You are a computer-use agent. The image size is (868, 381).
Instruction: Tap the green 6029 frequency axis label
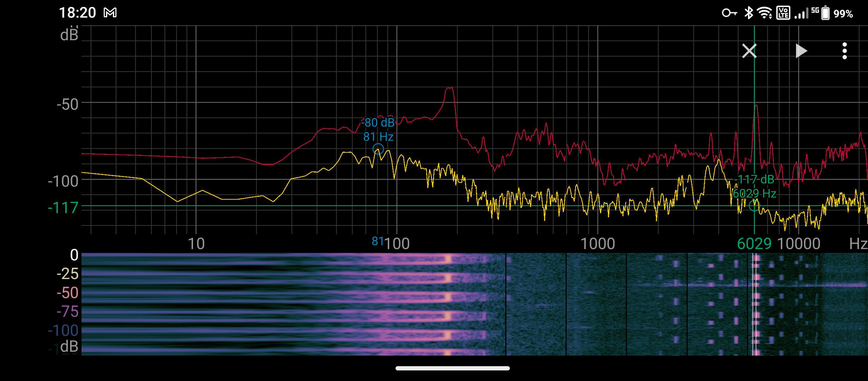pyautogui.click(x=754, y=244)
